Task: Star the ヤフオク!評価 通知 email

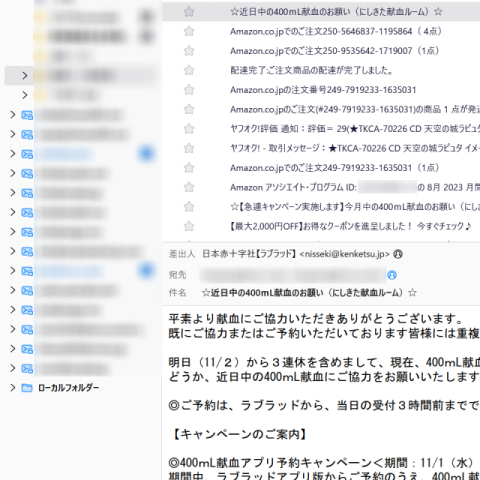Action: point(189,129)
